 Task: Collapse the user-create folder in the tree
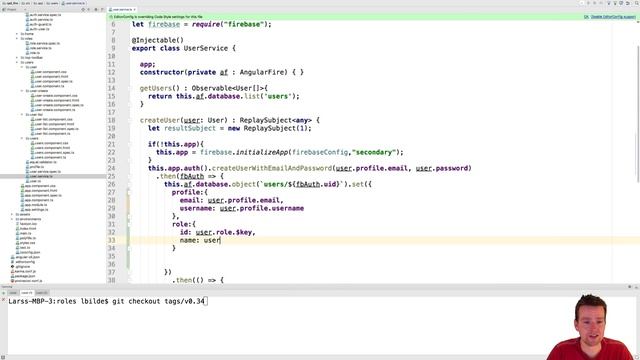click(x=22, y=91)
